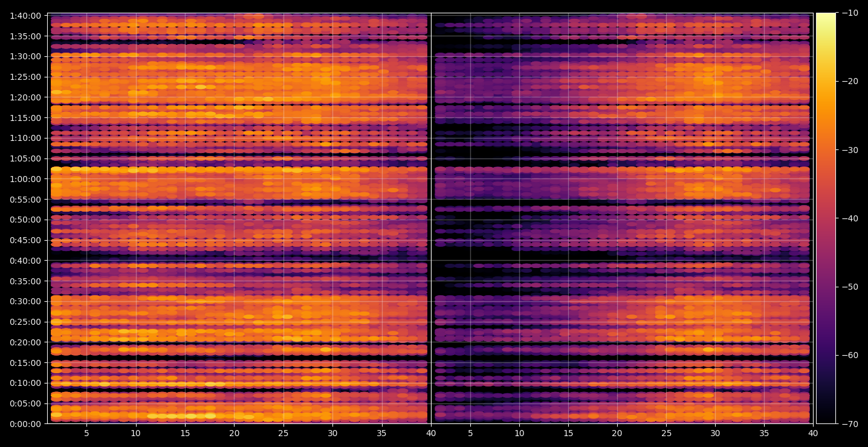Select the 0:20:00 y-axis tick label
Screen dimensions: 868x447
[x=26, y=342]
